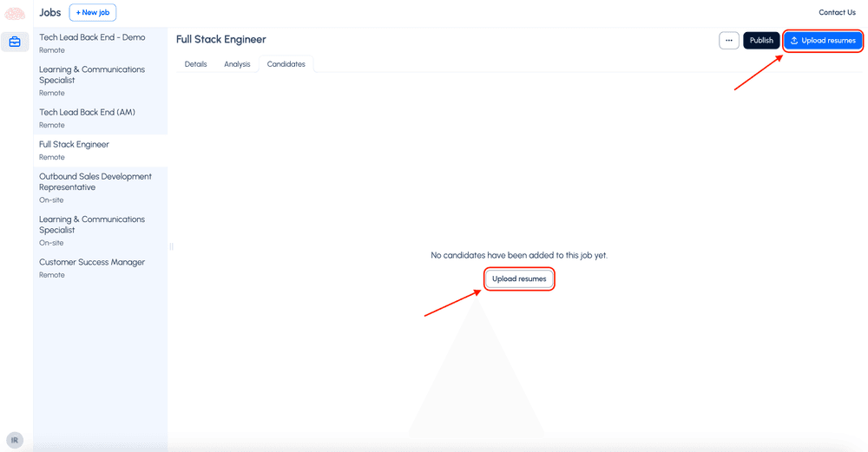Create a job with New job button
868x452 pixels.
[x=92, y=13]
